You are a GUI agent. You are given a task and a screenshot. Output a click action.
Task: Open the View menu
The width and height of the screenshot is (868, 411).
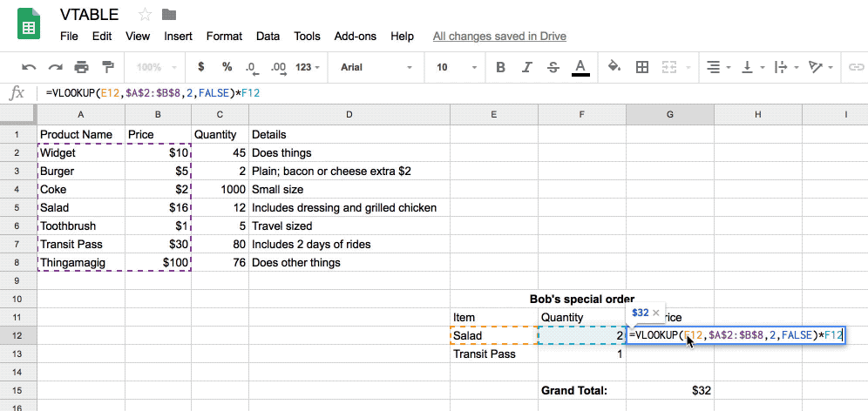(138, 37)
